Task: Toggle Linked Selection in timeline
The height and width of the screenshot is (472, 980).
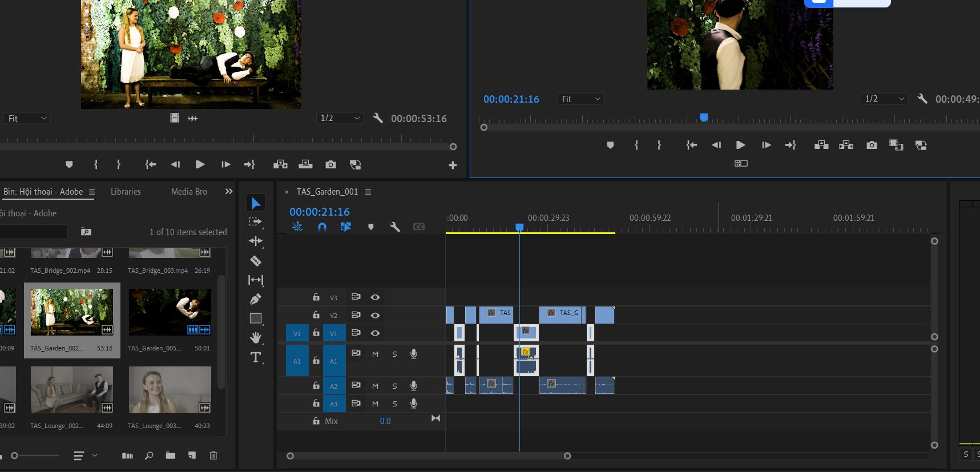Action: (x=346, y=227)
